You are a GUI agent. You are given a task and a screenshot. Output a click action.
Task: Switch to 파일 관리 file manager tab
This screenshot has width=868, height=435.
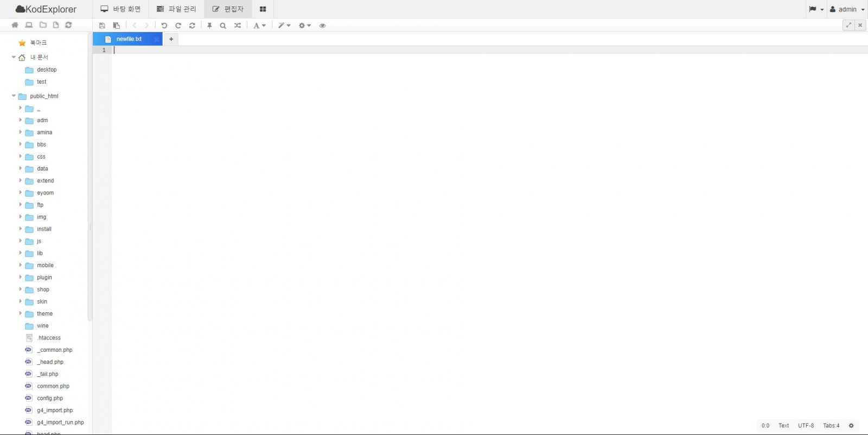[176, 9]
